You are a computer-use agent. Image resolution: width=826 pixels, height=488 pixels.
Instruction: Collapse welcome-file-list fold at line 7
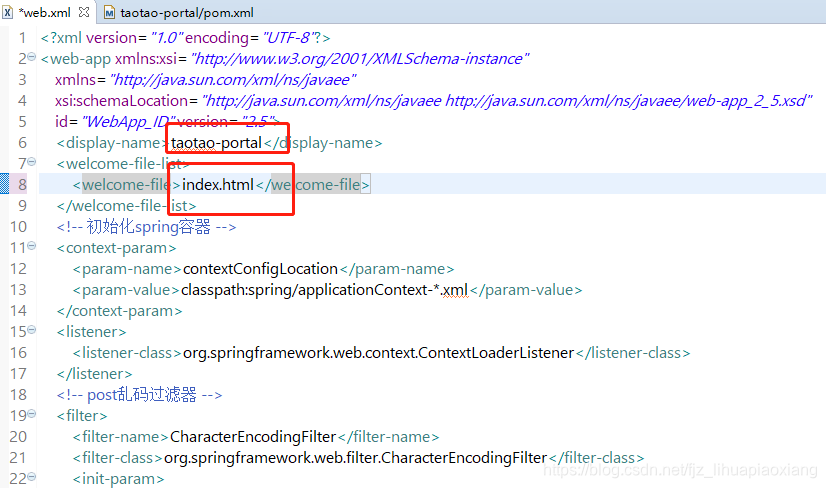pos(32,162)
